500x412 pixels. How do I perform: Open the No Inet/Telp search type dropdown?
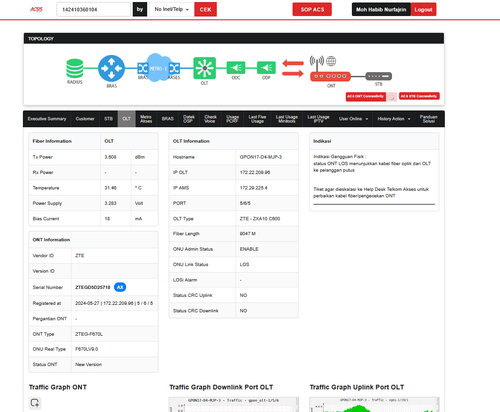point(171,9)
